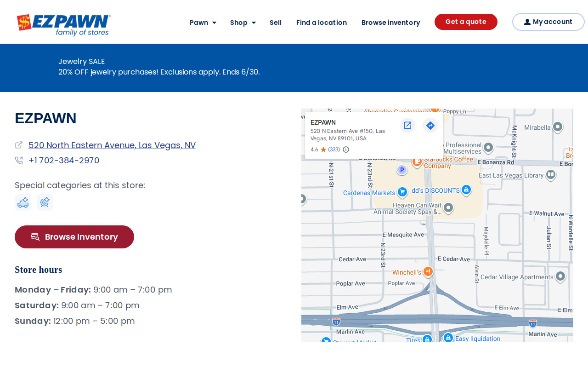
Task: Click the EZPAWN store title heading
Action: pyautogui.click(x=45, y=118)
